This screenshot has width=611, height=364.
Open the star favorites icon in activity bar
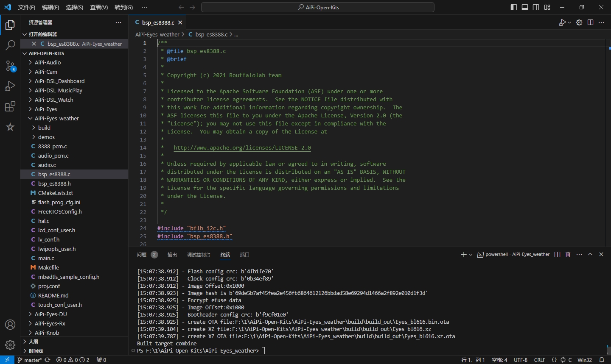tap(10, 127)
